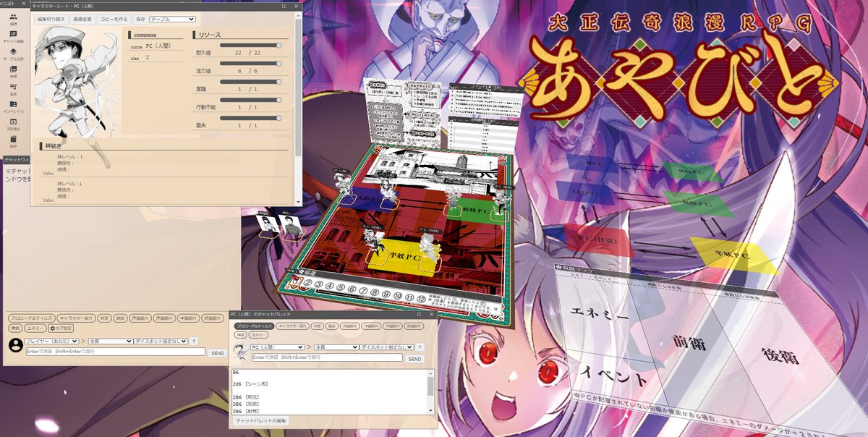Viewport: 868px width, 437px height.
Task: Select プロローグ&テイルズ tab in chat window
Action: point(32,318)
